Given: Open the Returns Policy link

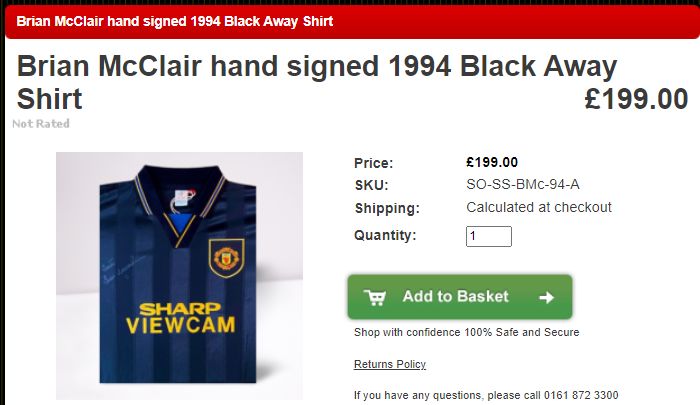Looking at the screenshot, I should (390, 364).
